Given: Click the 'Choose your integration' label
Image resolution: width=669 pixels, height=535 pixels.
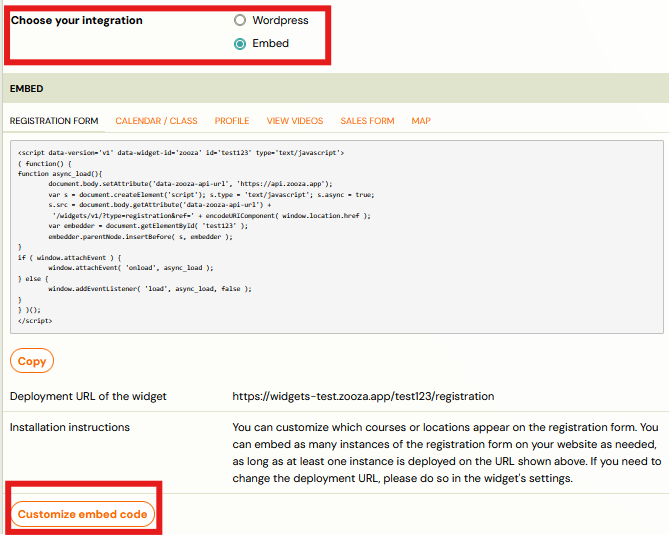Looking at the screenshot, I should 77,20.
